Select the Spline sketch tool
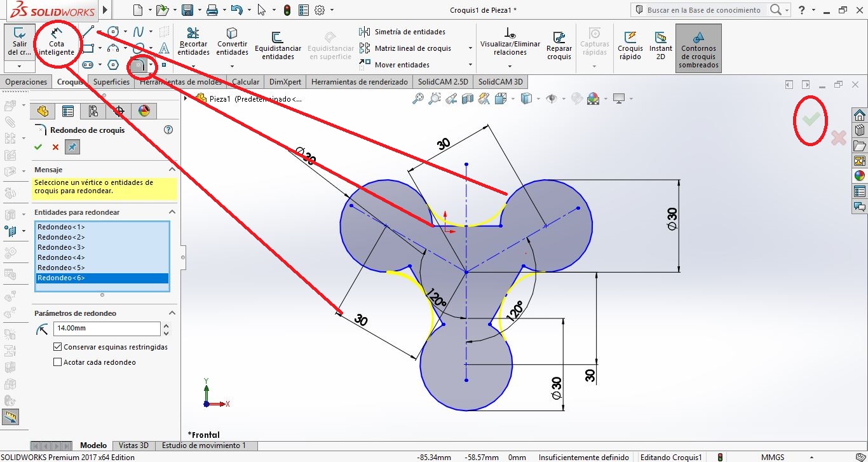 139,31
